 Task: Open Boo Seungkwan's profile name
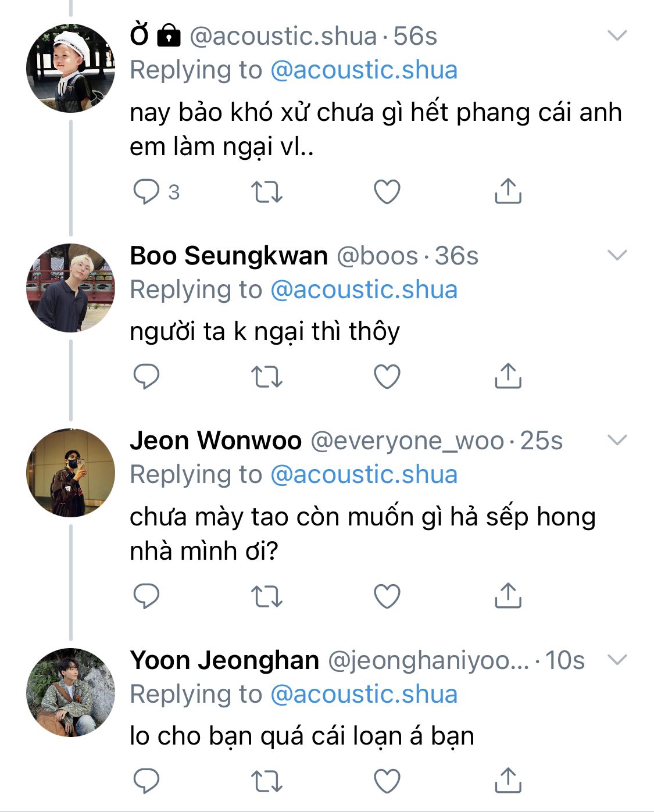pos(229,256)
